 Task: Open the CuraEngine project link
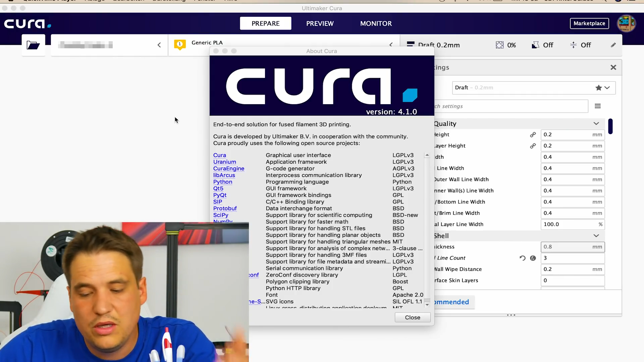(x=229, y=169)
